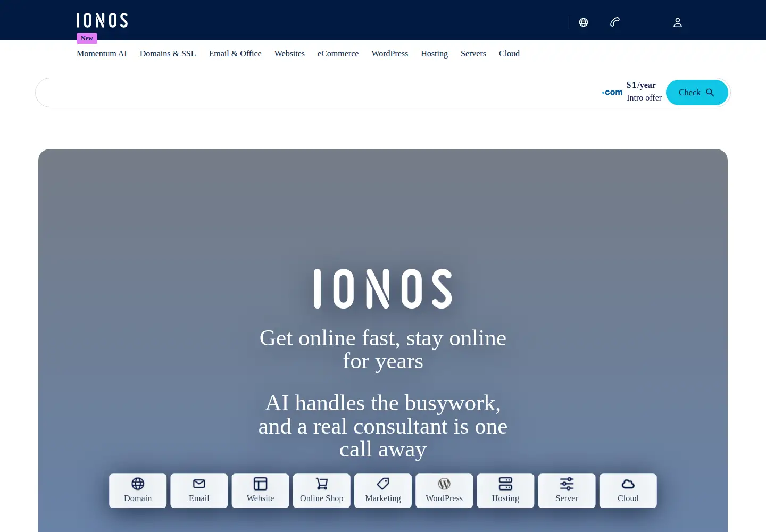The image size is (766, 532).
Task: Open the user account icon
Action: click(x=678, y=22)
